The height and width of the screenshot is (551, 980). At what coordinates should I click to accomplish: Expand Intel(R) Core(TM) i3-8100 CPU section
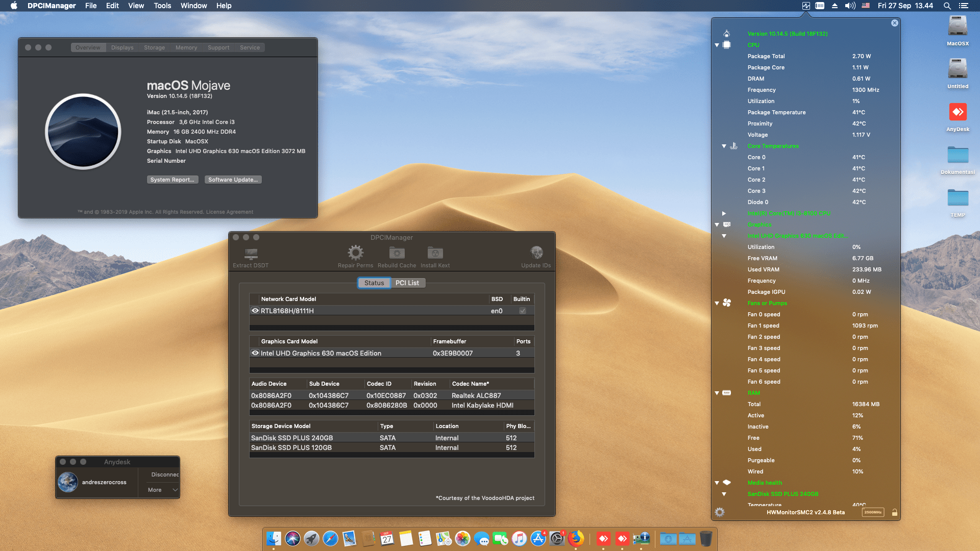[724, 213]
